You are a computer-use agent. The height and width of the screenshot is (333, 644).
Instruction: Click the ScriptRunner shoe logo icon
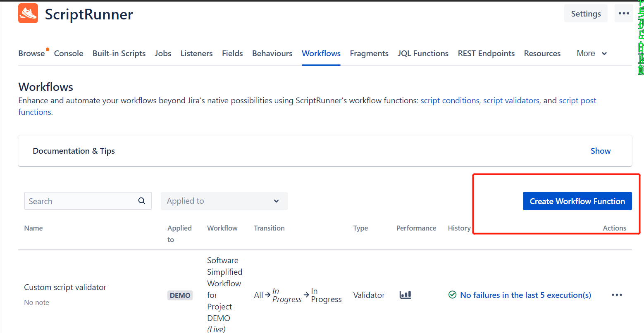click(x=28, y=14)
